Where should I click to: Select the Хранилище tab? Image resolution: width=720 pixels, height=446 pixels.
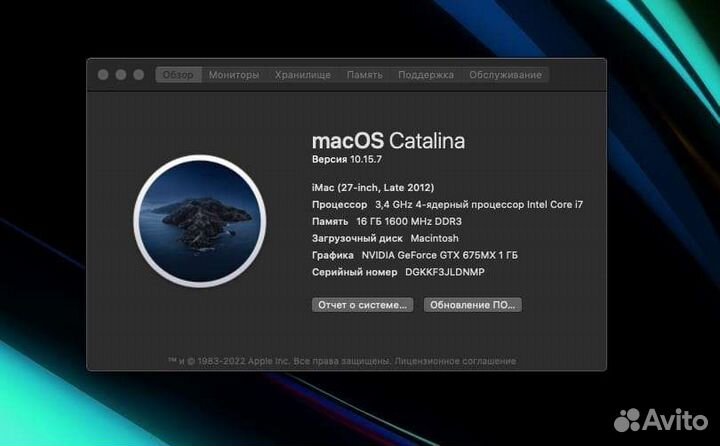303,75
